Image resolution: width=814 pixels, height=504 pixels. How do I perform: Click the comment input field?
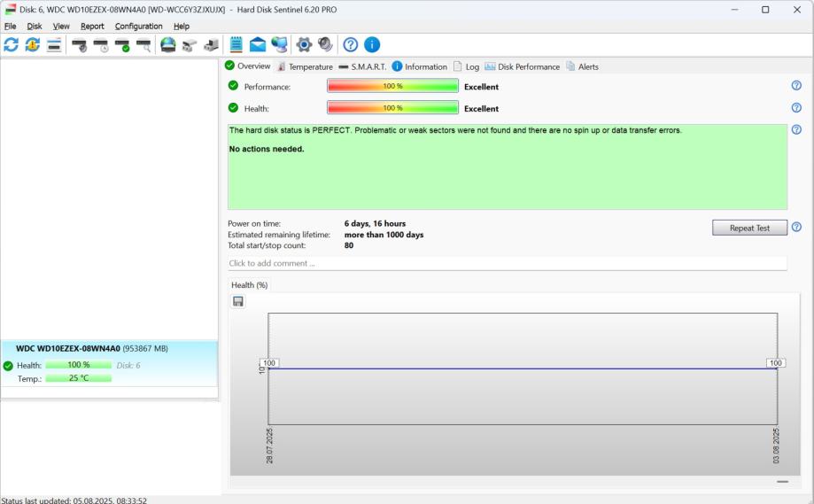tap(507, 263)
